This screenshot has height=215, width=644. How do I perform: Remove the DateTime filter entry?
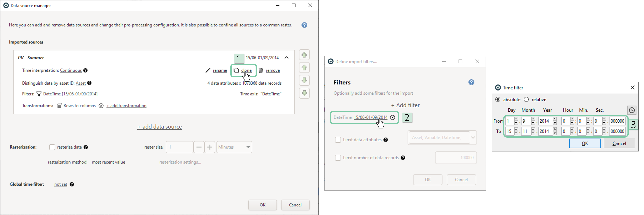[x=393, y=117]
